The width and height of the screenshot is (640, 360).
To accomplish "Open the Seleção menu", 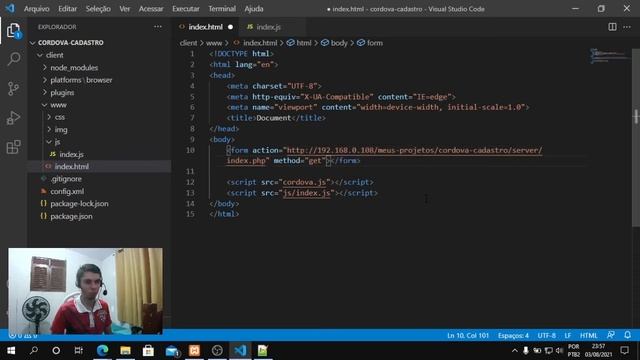I will (x=98, y=9).
